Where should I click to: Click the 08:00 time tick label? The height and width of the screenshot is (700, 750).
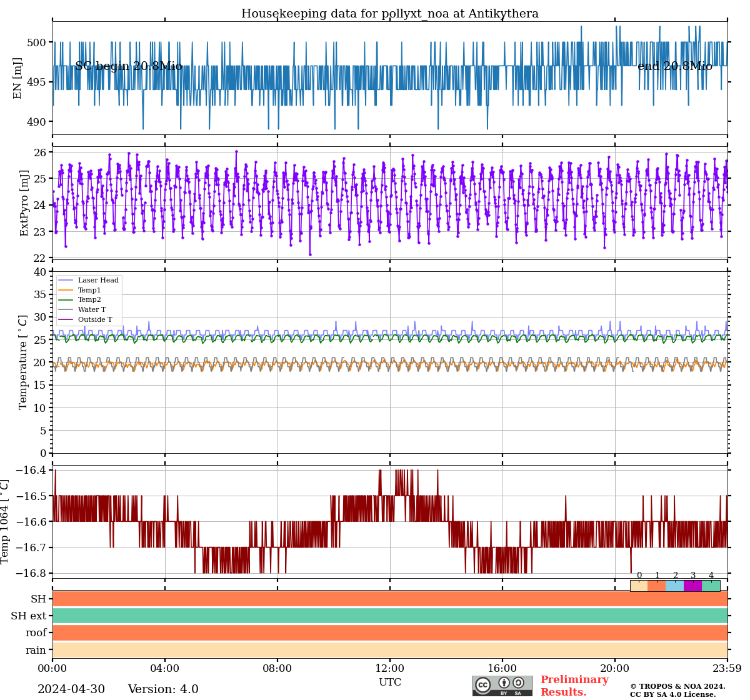click(x=277, y=668)
